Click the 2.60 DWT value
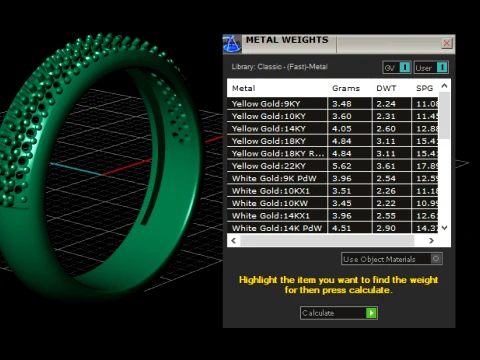The image size is (480, 360). pos(386,129)
